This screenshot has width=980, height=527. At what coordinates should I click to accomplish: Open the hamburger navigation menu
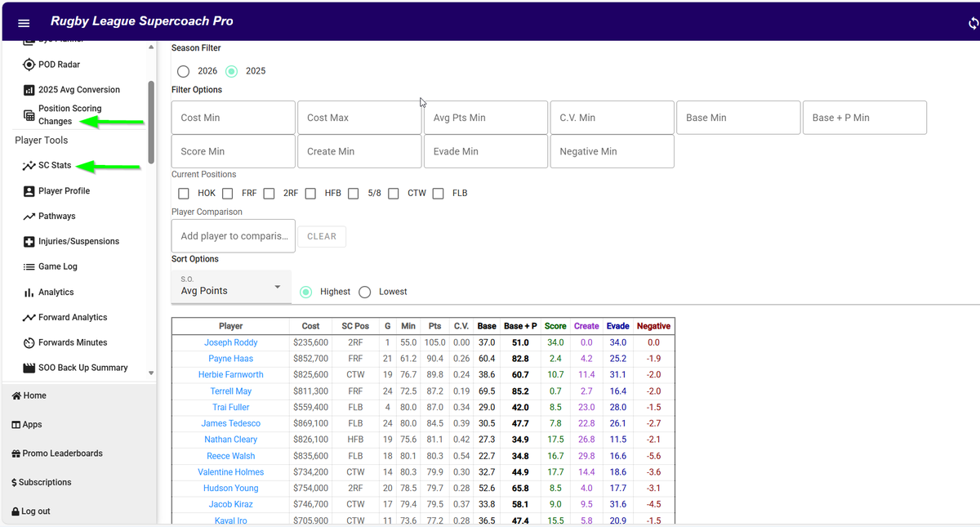(x=24, y=23)
